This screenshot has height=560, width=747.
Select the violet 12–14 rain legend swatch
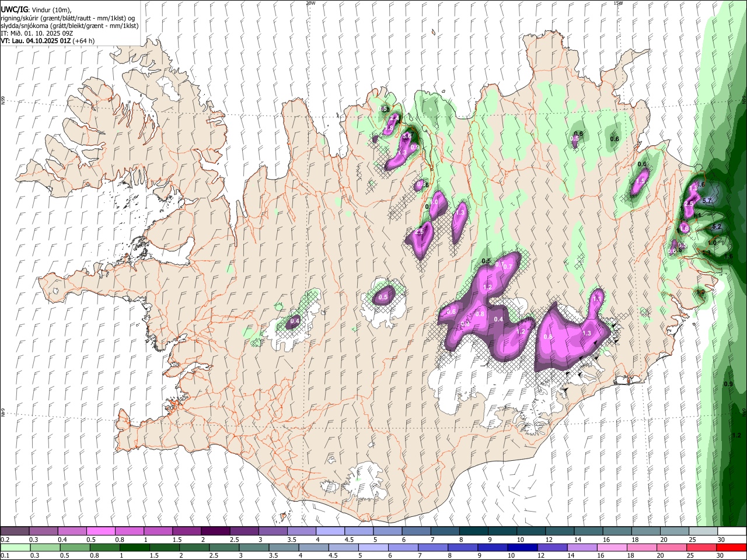click(552, 548)
